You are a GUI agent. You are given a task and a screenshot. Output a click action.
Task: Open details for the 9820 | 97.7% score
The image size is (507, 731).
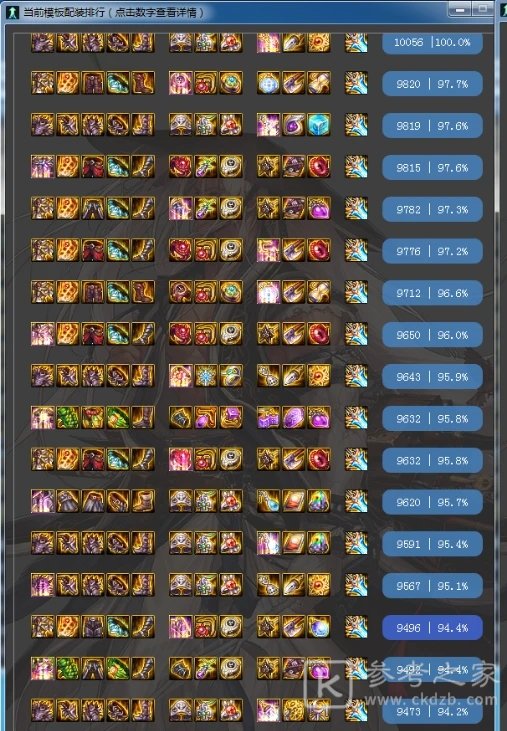(432, 84)
